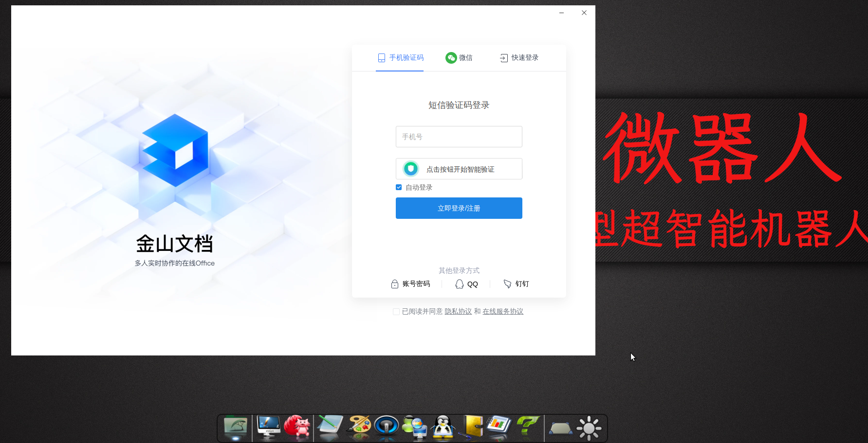Click the phone icon on 手机验证码 tab
The width and height of the screenshot is (868, 443).
coord(382,58)
